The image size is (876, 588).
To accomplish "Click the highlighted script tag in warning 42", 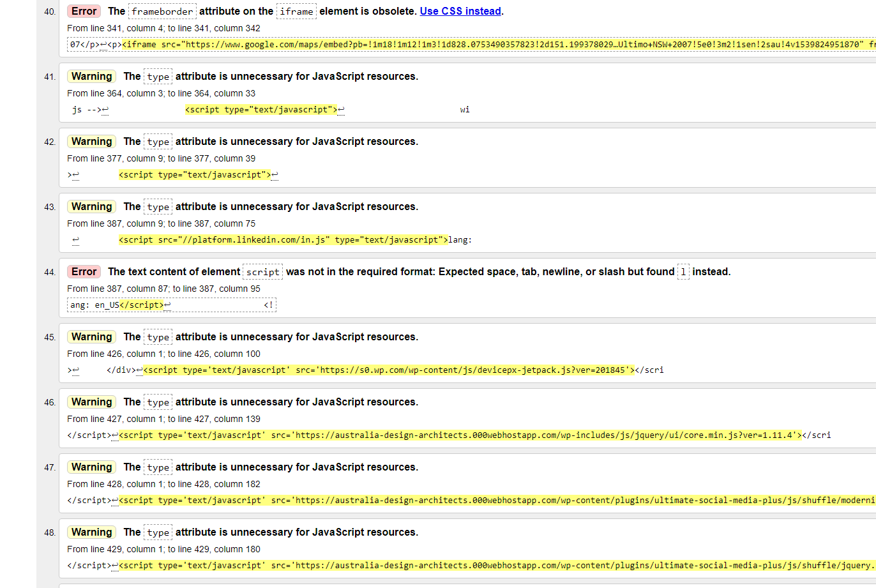I will [x=195, y=175].
